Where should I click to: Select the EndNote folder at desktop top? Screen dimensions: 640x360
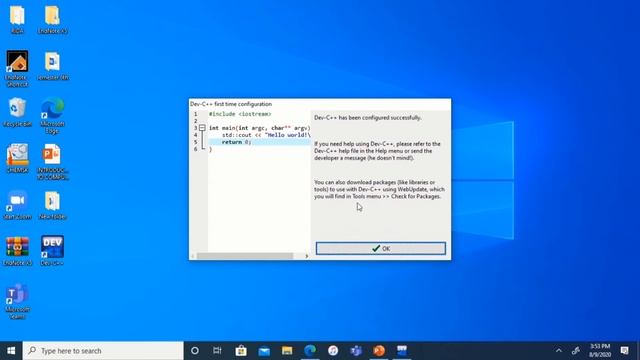(x=52, y=19)
